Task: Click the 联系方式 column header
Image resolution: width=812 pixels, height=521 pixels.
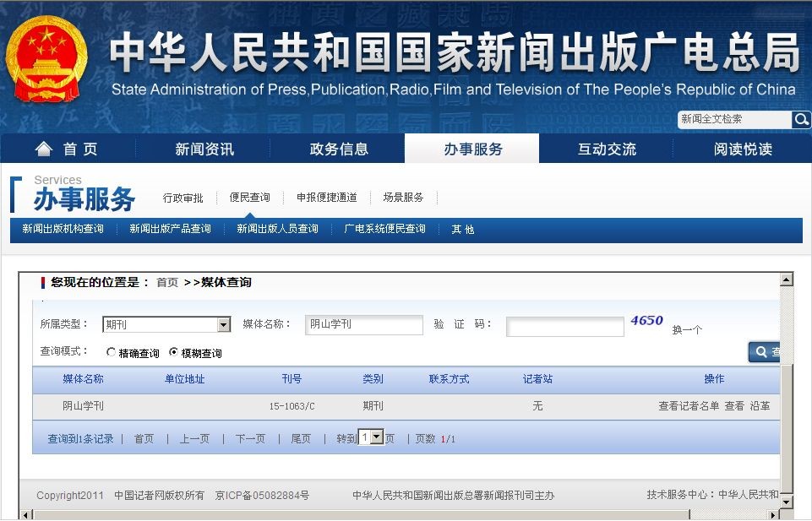Action: 449,379
